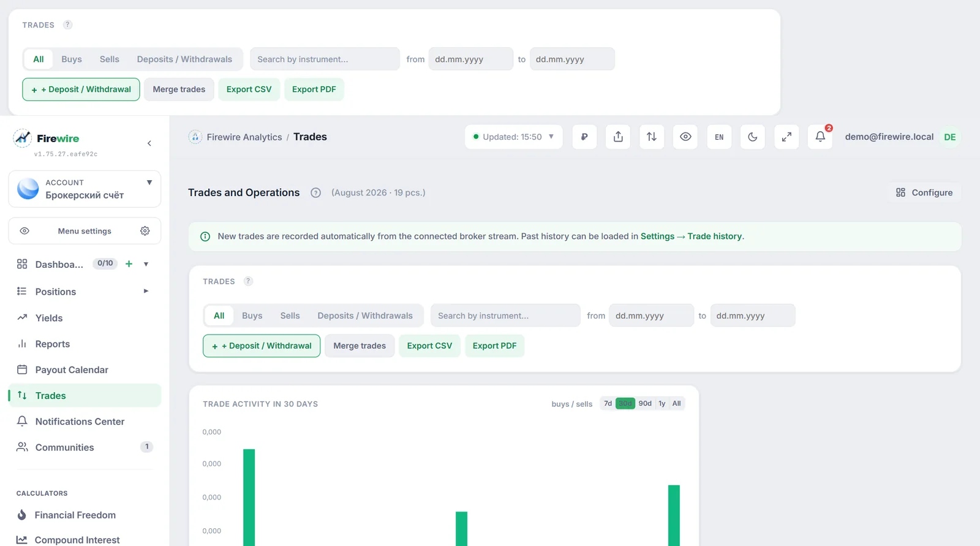
Task: Click the Configure button
Action: coord(924,192)
